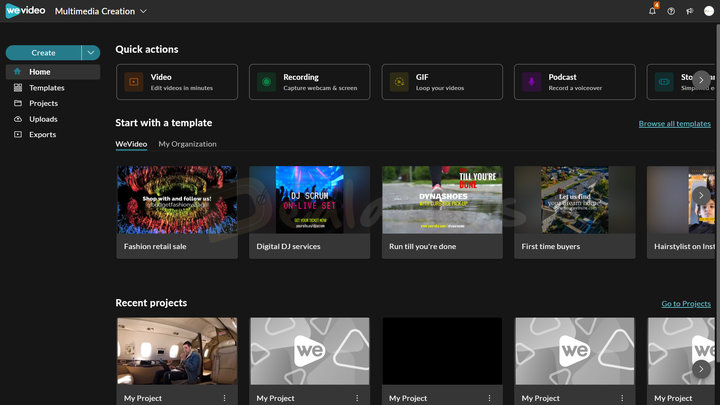720x405 pixels.
Task: Open the help question mark icon
Action: click(671, 11)
